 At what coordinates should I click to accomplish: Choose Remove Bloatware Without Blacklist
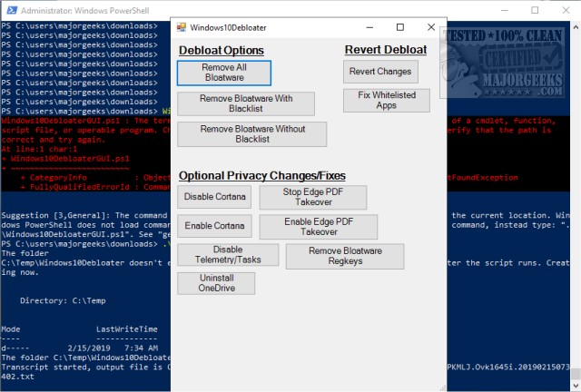252,134
